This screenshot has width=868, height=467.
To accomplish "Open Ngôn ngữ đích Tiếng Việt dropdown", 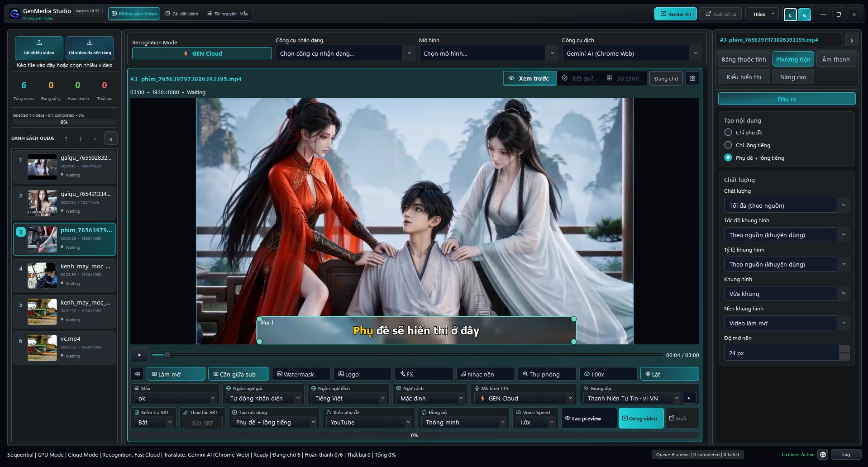I will 348,398.
